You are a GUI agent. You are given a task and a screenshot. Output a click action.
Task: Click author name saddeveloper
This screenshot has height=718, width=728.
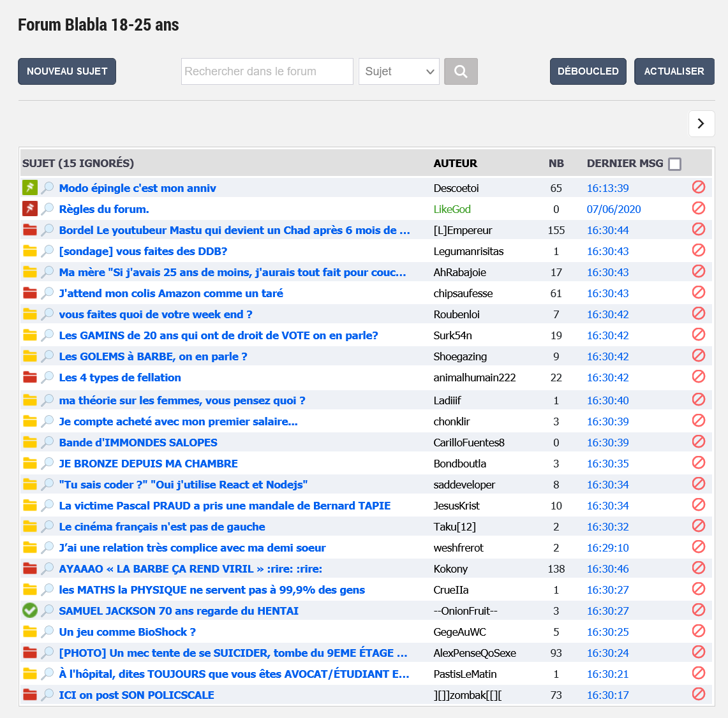[x=464, y=485]
